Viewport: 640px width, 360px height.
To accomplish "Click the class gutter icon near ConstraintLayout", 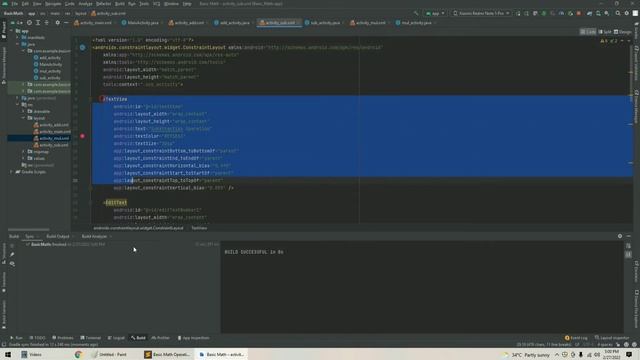I will click(82, 48).
